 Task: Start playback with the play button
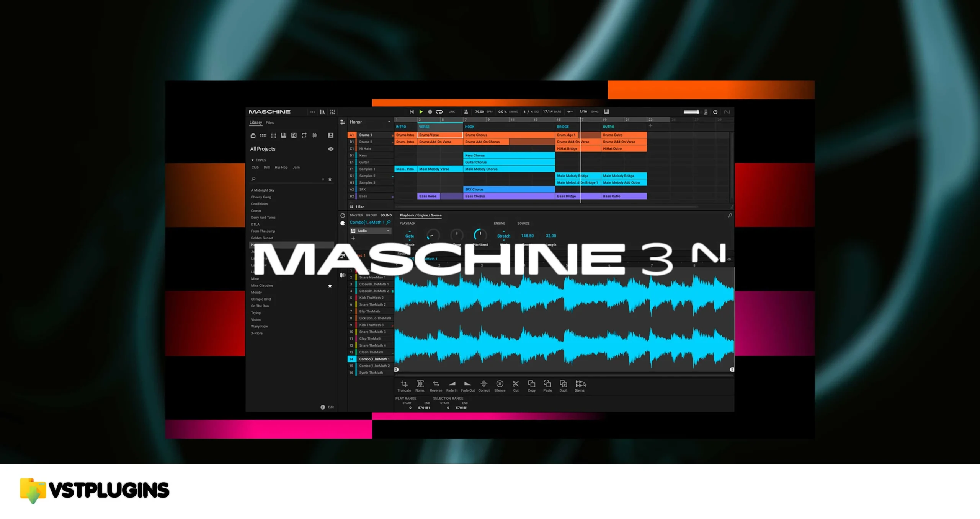pyautogui.click(x=421, y=112)
